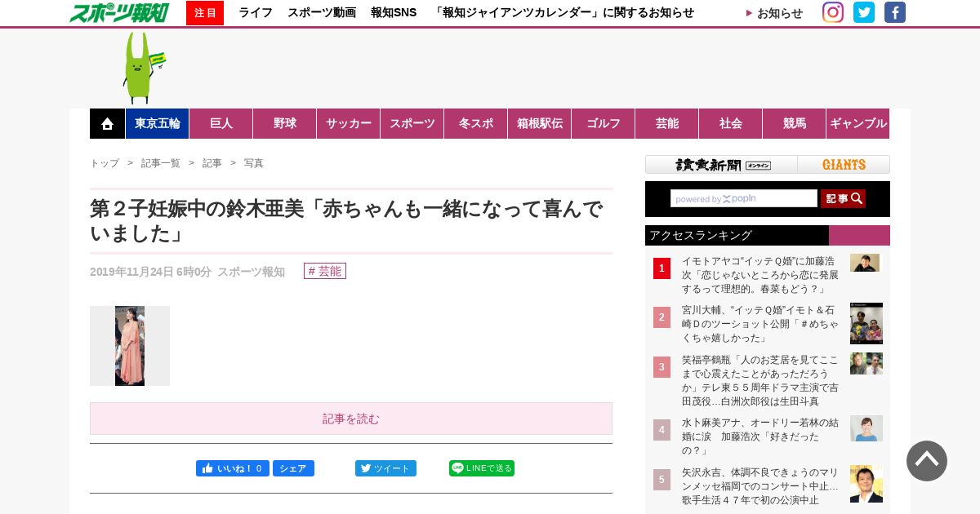Click the green rabbit mascot
980x514 pixels.
[143, 68]
